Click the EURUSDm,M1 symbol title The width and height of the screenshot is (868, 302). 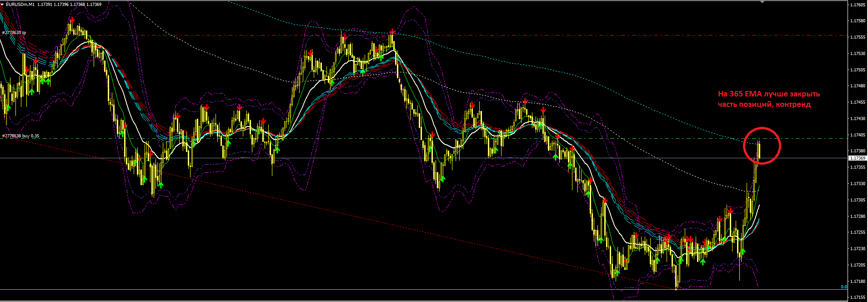[20, 5]
